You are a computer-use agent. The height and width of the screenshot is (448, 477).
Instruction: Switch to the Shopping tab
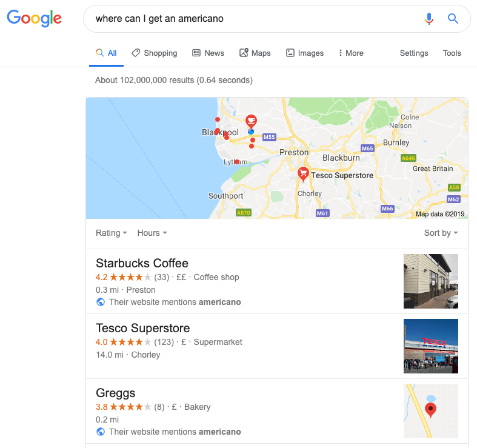(x=155, y=53)
